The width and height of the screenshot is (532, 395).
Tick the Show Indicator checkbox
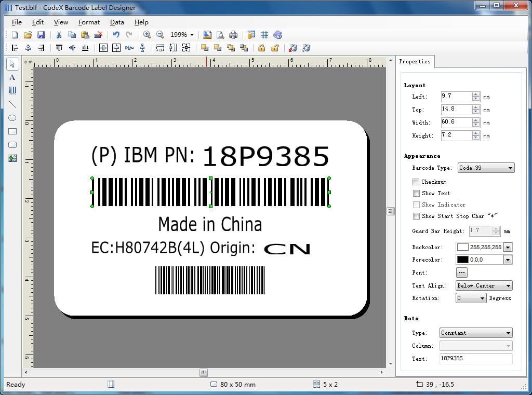point(416,205)
